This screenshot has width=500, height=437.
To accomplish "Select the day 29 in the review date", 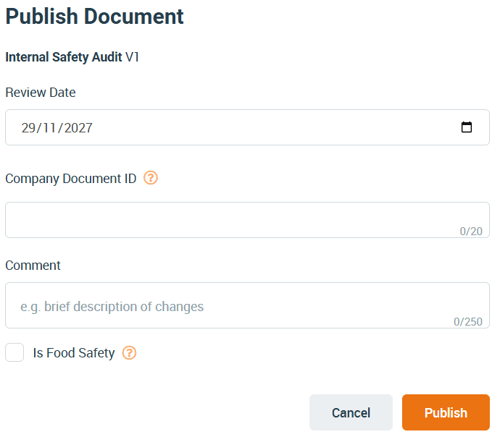I will click(x=28, y=128).
